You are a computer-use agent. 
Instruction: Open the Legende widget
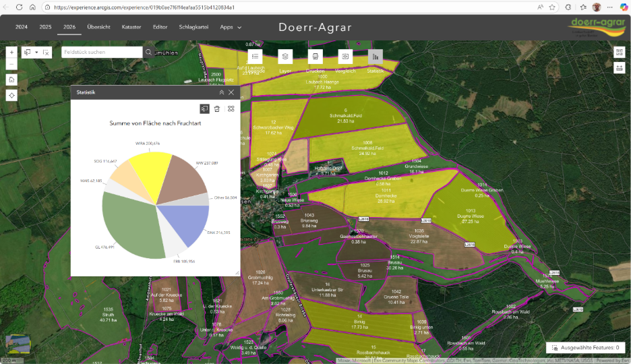(255, 57)
